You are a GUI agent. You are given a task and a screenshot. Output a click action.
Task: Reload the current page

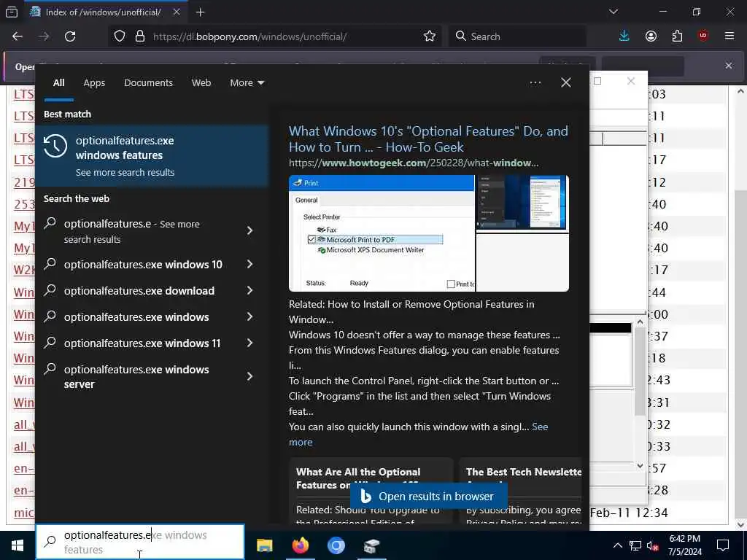tap(70, 36)
